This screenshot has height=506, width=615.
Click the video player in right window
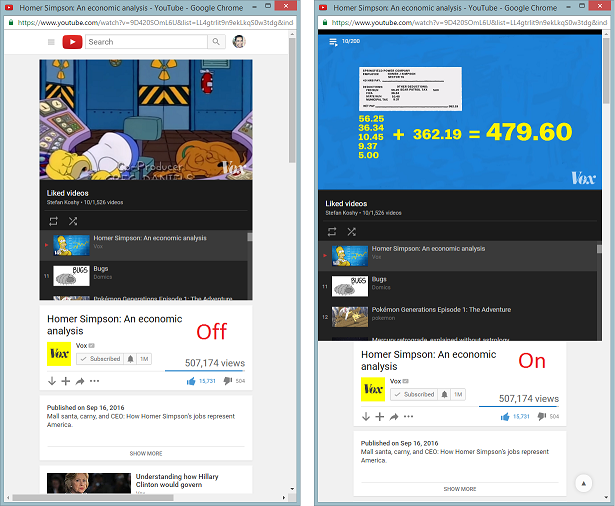pyautogui.click(x=460, y=112)
